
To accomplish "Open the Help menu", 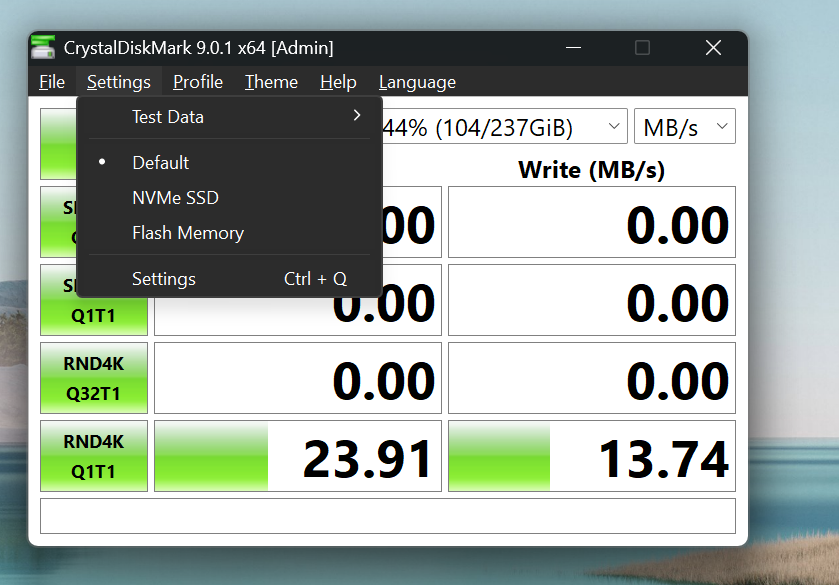I will [338, 82].
